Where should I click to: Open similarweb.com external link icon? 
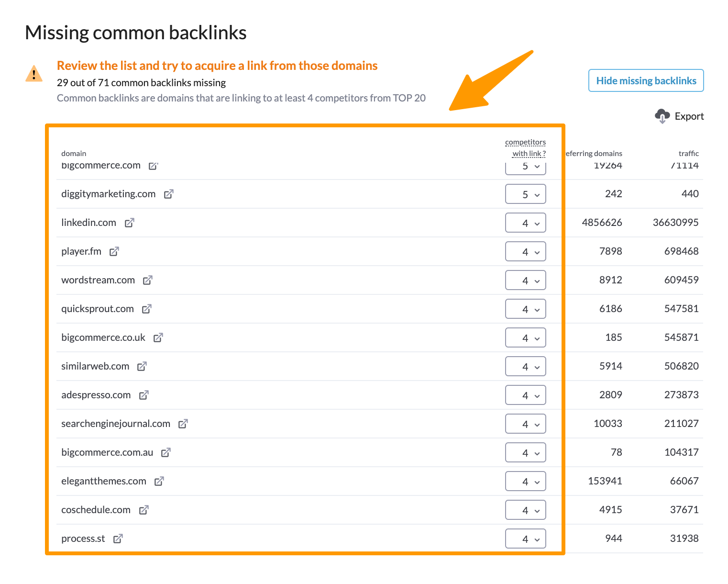coord(142,366)
